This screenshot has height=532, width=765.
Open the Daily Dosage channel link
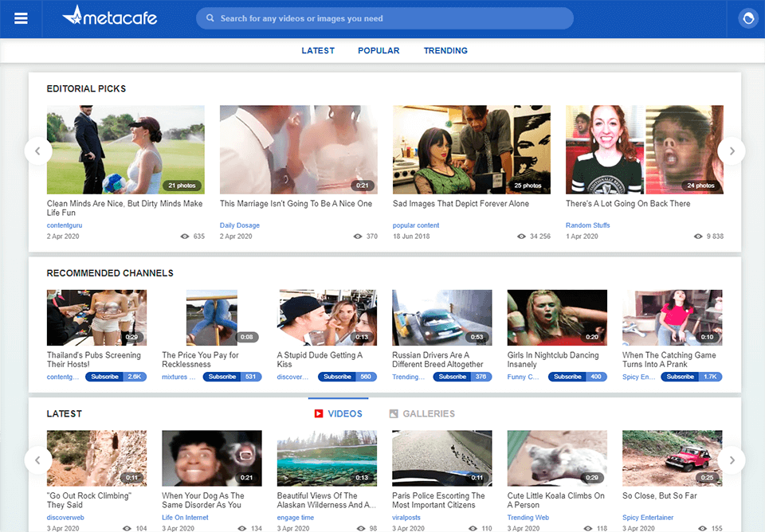click(239, 225)
